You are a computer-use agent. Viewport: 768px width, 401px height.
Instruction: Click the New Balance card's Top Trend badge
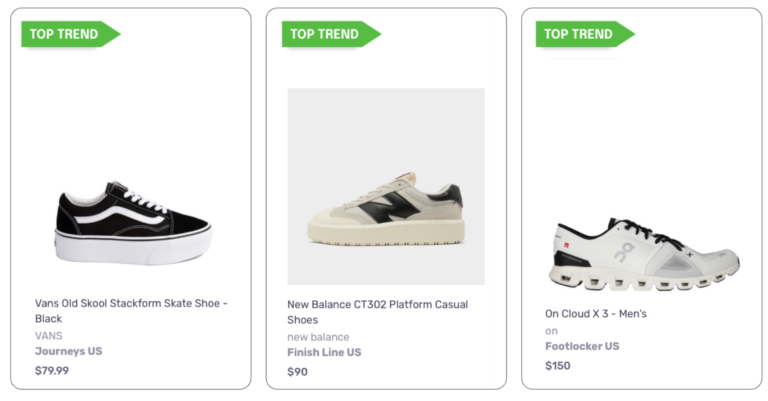click(x=326, y=34)
